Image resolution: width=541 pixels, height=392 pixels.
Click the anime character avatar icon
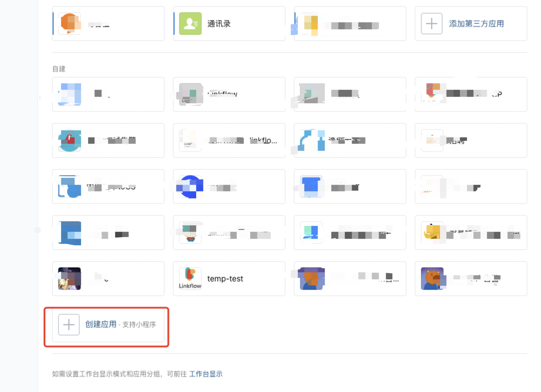(70, 278)
